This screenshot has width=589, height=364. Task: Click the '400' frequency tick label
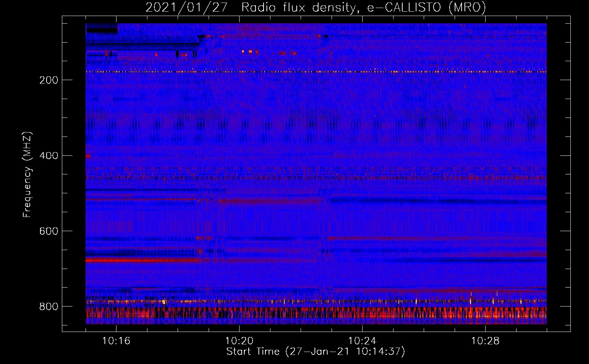pos(49,156)
